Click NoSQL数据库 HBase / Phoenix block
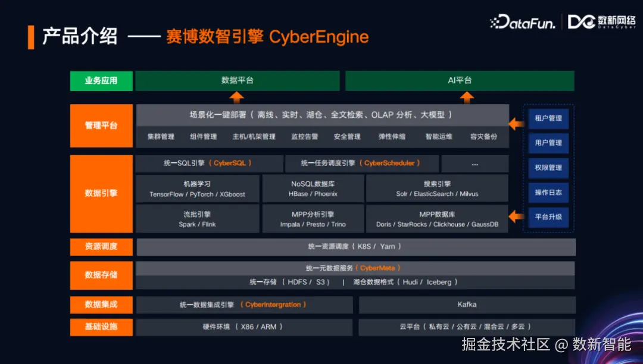This screenshot has height=364, width=643. (x=313, y=189)
